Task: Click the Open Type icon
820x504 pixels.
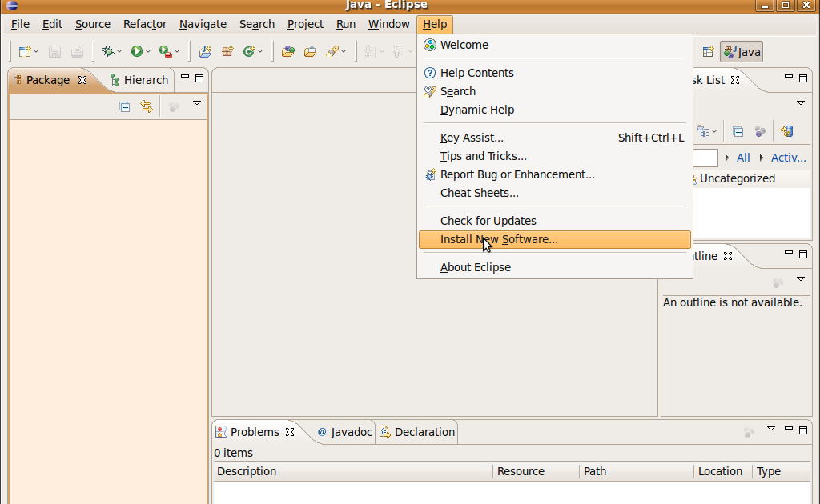Action: [288, 51]
